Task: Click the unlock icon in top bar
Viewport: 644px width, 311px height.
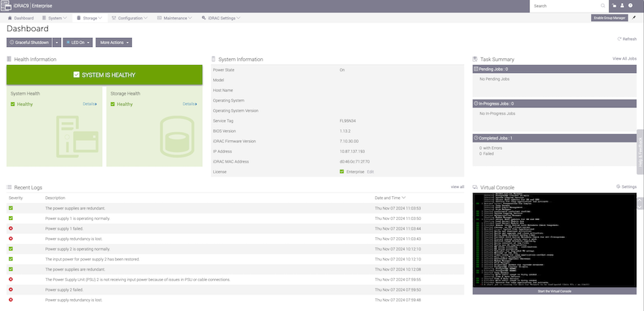Action: coord(614,5)
